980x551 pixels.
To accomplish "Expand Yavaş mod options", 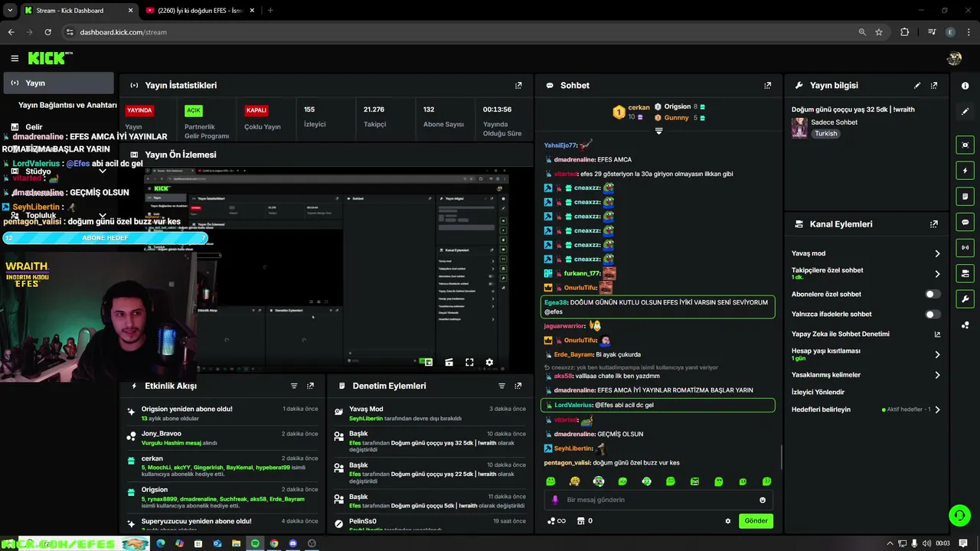I will pos(937,253).
